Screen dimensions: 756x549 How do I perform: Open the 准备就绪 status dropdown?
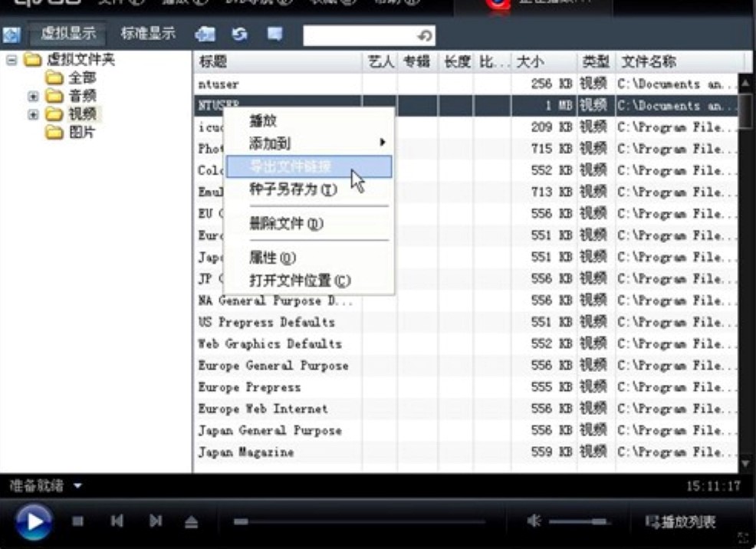click(77, 486)
